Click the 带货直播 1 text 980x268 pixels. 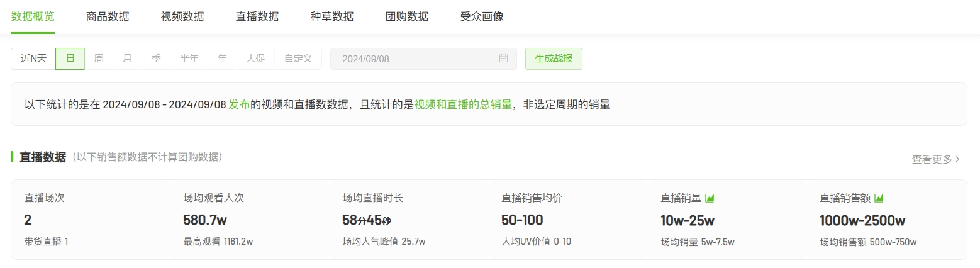pos(46,242)
